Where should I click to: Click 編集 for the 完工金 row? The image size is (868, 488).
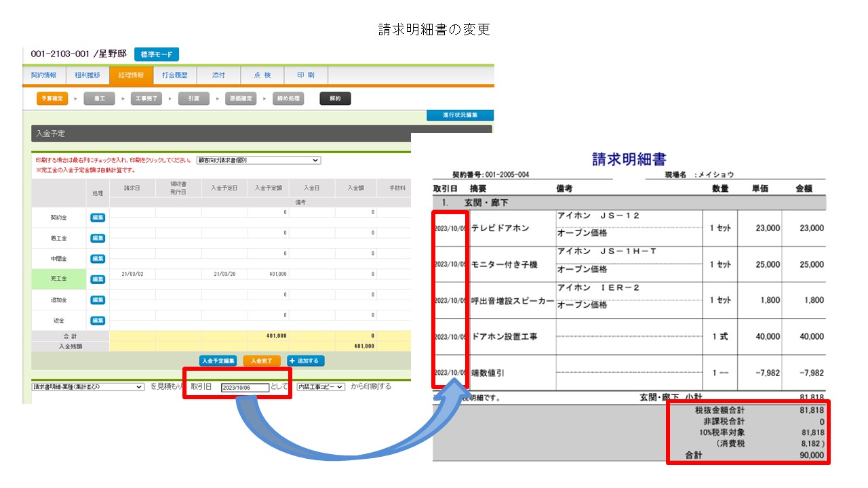(98, 279)
